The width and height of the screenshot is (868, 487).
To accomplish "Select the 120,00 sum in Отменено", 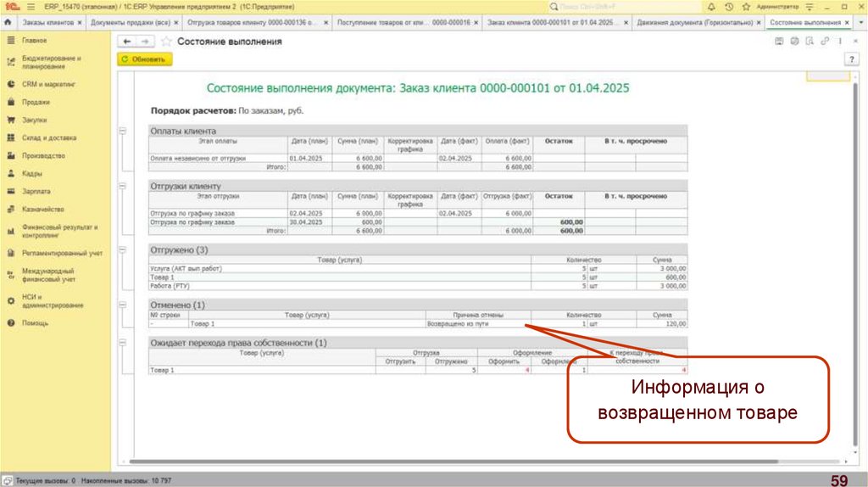I will tap(662, 324).
